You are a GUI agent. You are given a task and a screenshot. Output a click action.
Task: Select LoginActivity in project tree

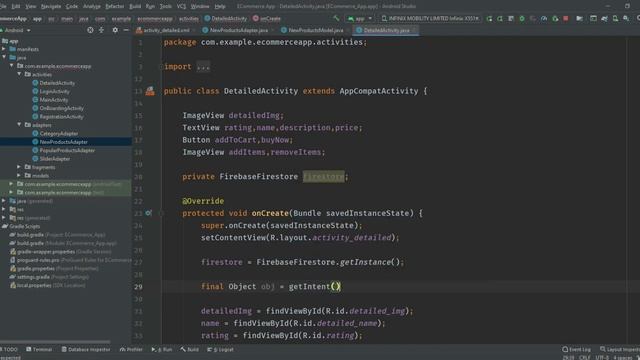tap(55, 91)
